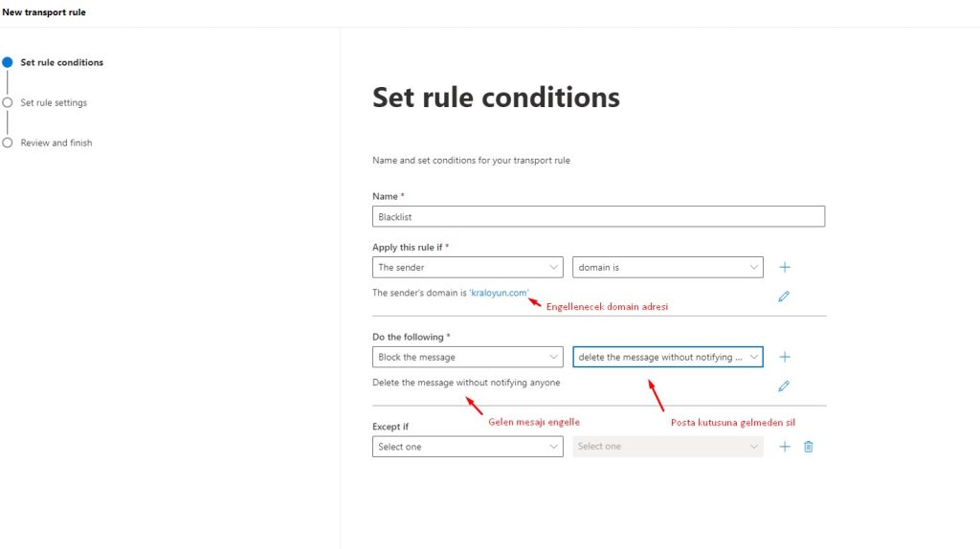Remove the exception with trash icon
Viewport: 980px width, 549px height.
(808, 447)
